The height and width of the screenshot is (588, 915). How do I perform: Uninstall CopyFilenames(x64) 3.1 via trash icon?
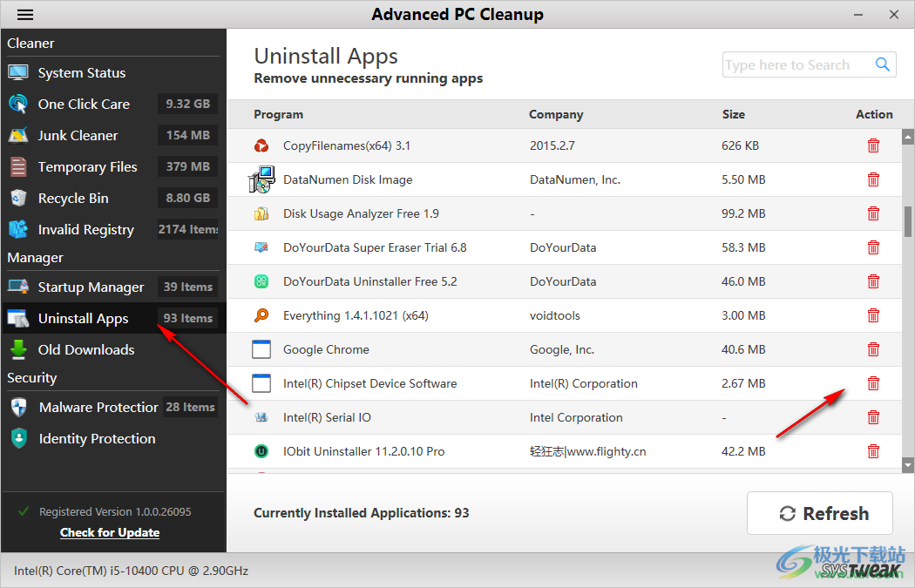point(873,145)
